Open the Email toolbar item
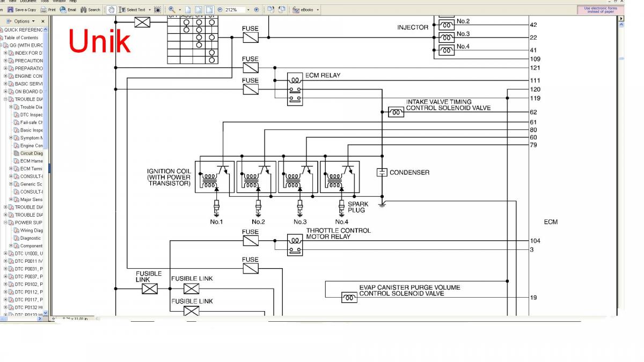Screen dimensions: 644x362 tap(68, 10)
